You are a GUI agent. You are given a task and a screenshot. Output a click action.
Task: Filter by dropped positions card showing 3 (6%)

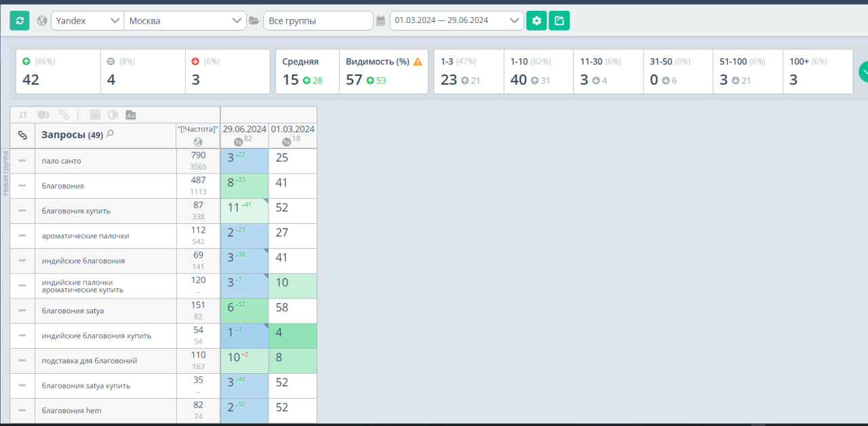pyautogui.click(x=227, y=71)
